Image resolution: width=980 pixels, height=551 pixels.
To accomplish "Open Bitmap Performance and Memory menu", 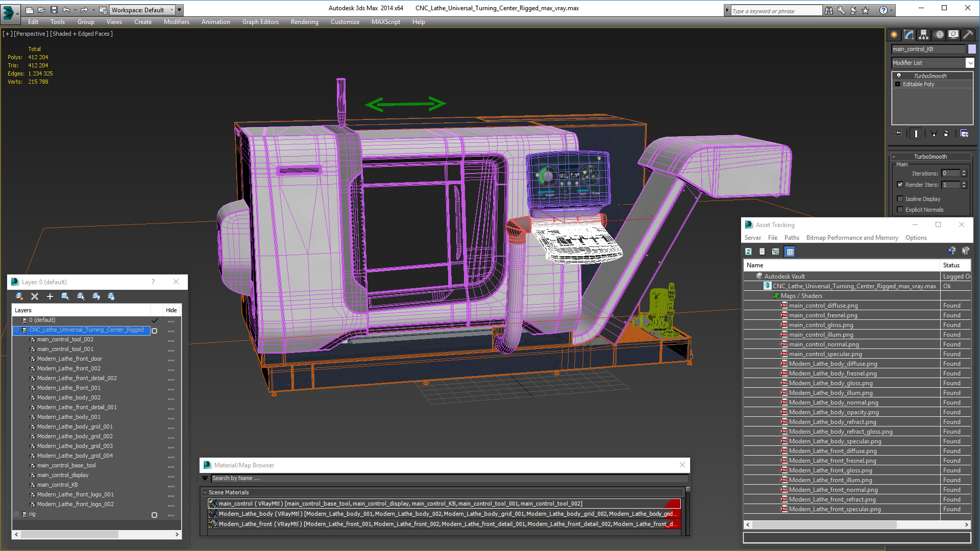I will pos(852,238).
